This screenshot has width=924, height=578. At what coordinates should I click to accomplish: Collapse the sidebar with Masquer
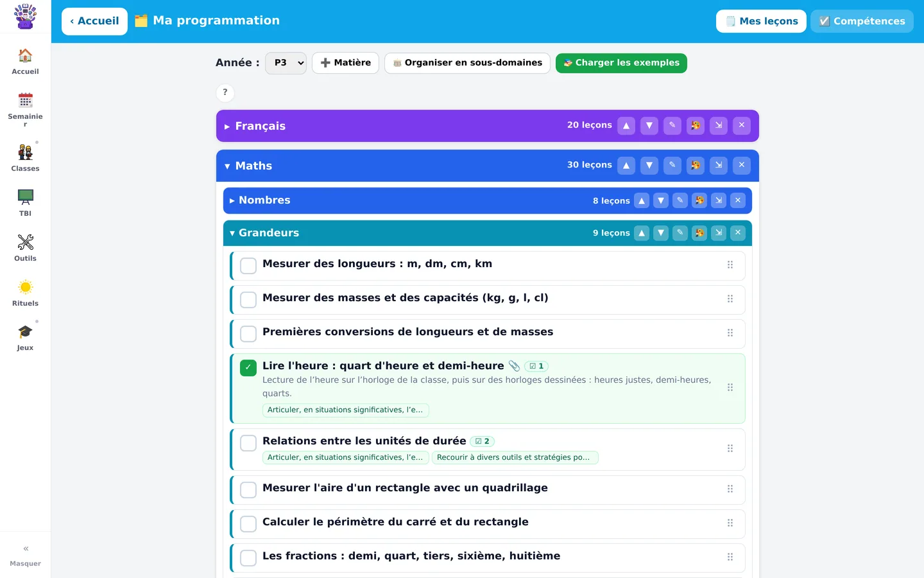pos(25,556)
